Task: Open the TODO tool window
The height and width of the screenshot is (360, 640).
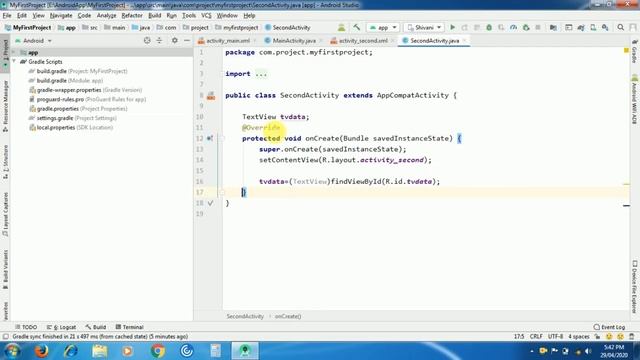Action: click(26, 327)
